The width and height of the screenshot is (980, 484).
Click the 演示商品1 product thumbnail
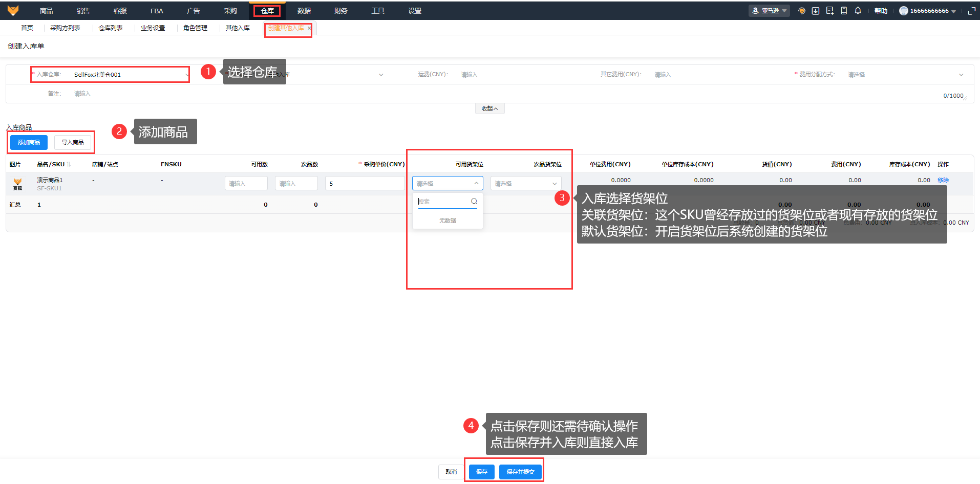point(17,184)
